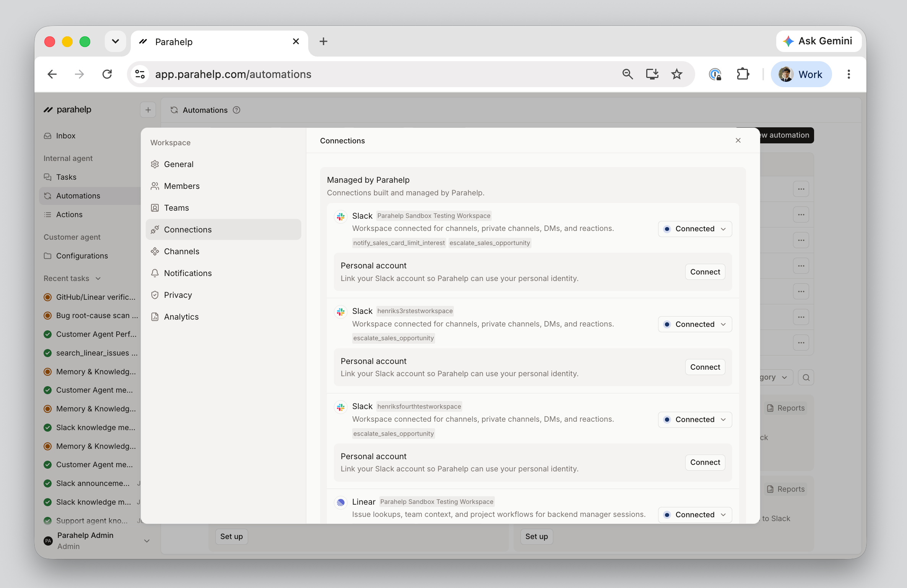This screenshot has height=588, width=907.
Task: Click the Slack logo for henriks3rstestworkspace
Action: coord(341,312)
